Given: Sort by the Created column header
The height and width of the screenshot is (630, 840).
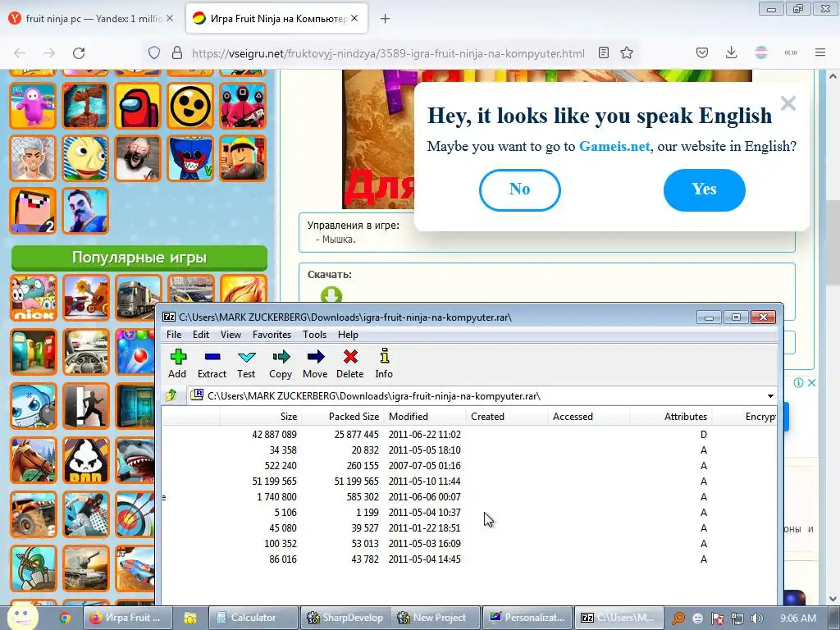Looking at the screenshot, I should [x=506, y=416].
